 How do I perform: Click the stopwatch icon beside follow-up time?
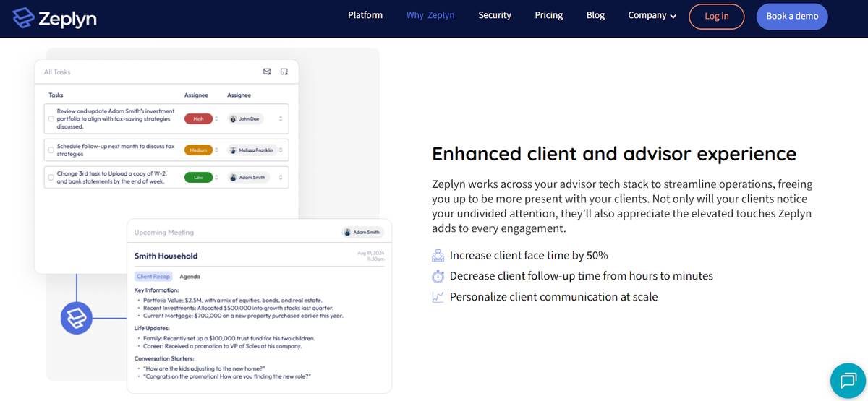(x=438, y=276)
